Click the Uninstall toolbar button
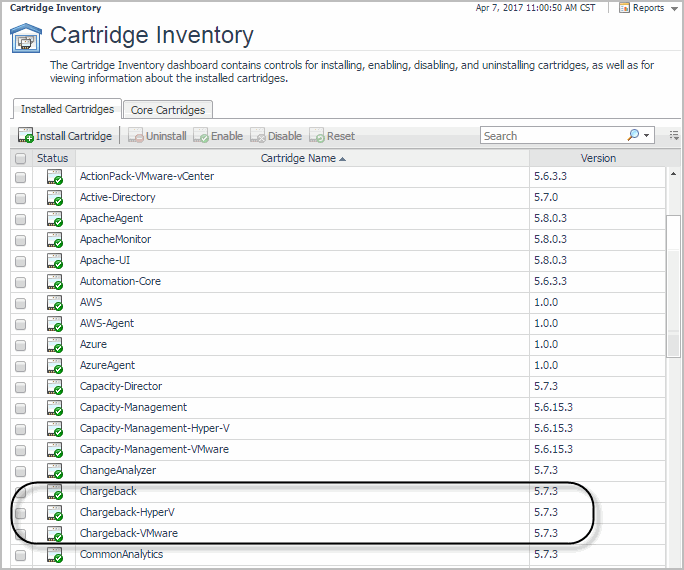Image resolution: width=684 pixels, height=570 pixels. tap(157, 136)
